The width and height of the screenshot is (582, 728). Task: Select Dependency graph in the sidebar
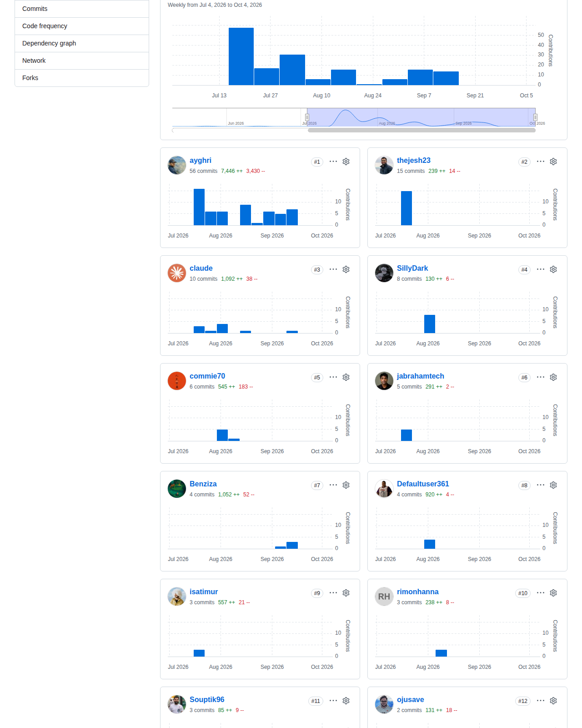tap(82, 43)
